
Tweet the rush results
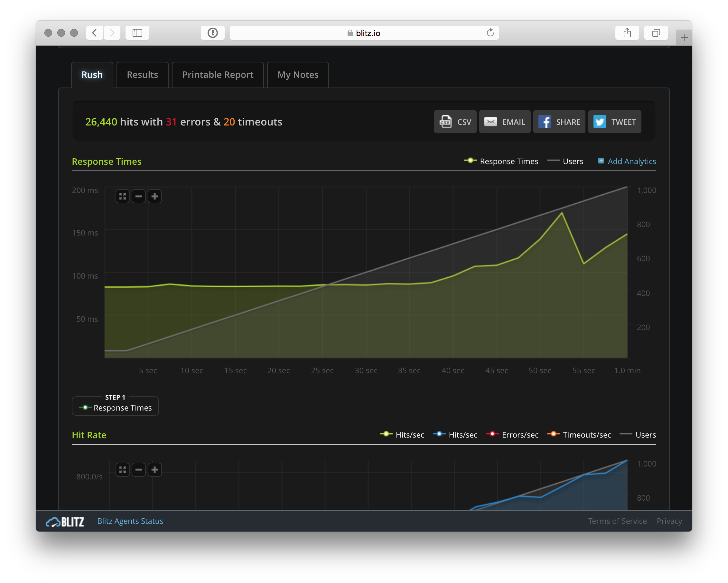coord(614,122)
